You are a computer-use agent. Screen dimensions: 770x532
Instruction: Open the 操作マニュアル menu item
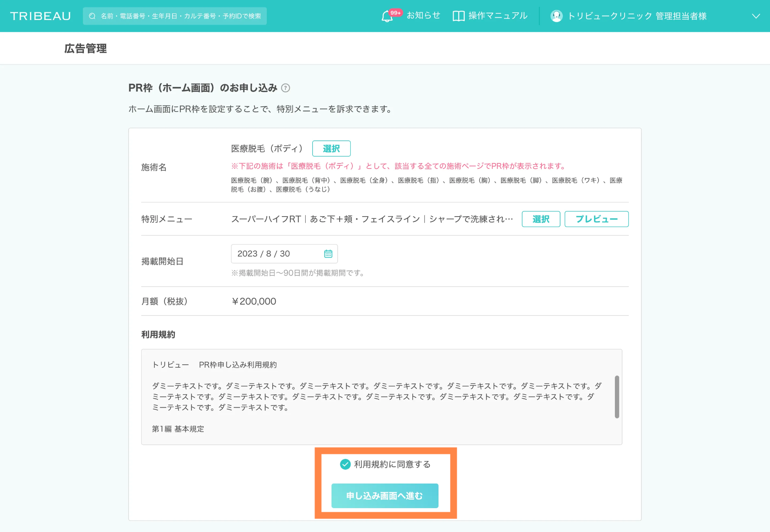pyautogui.click(x=497, y=16)
